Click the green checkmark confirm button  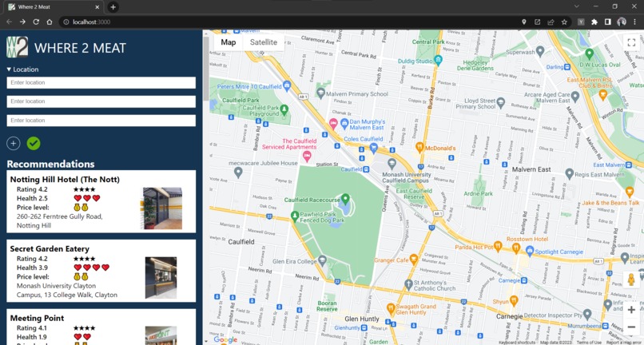[x=34, y=143]
